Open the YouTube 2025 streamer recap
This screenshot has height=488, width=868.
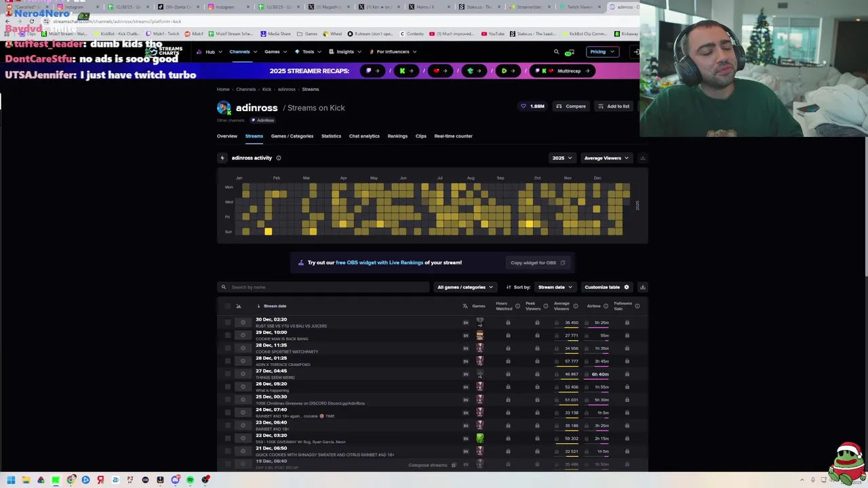click(x=439, y=70)
